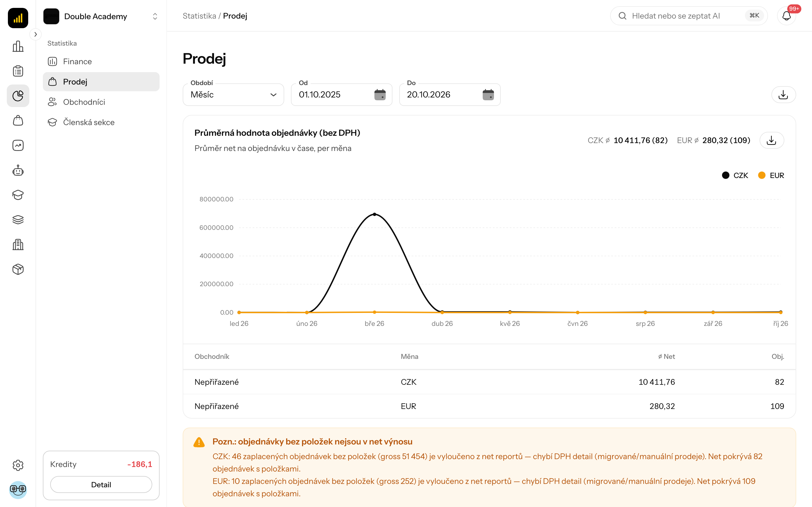The height and width of the screenshot is (507, 812).
Task: Click the bar chart icon in rail
Action: click(18, 46)
